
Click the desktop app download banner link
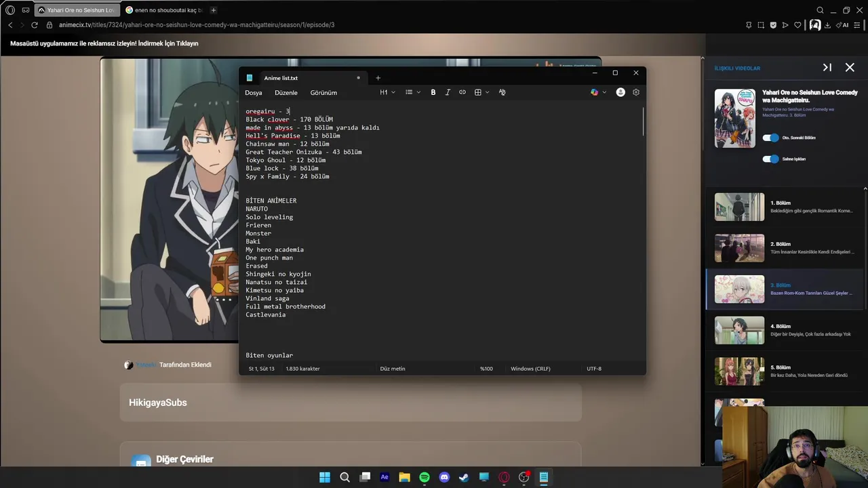point(104,43)
